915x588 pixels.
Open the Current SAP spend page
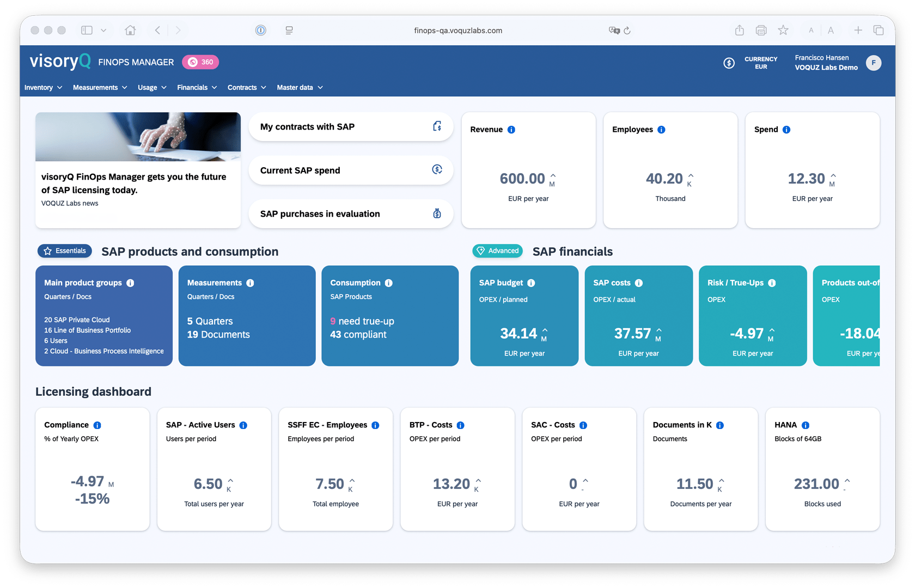[351, 170]
